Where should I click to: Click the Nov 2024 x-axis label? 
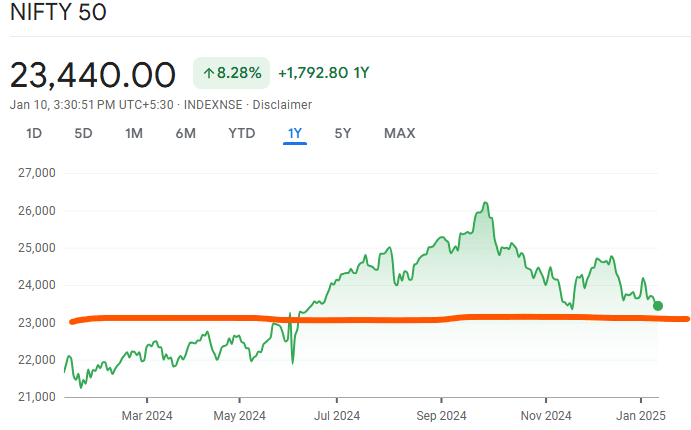click(546, 415)
